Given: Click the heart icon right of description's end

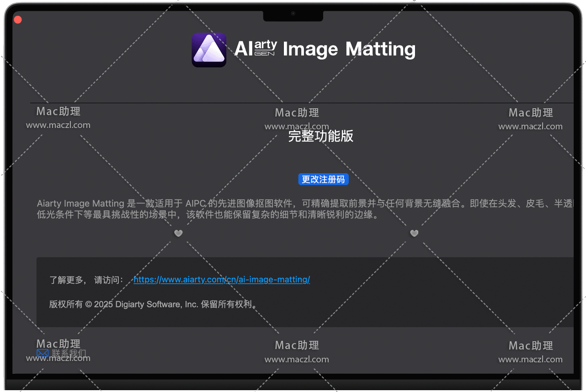Looking at the screenshot, I should [x=414, y=233].
